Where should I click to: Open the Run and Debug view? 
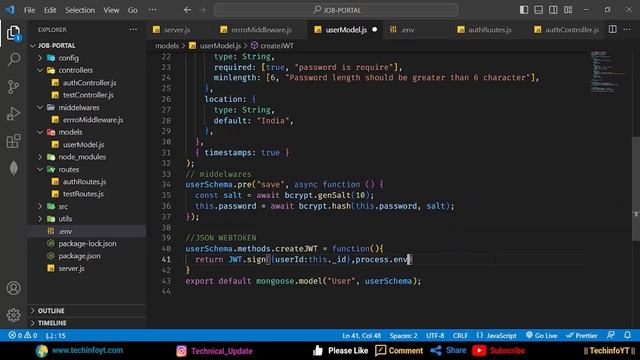point(13,114)
